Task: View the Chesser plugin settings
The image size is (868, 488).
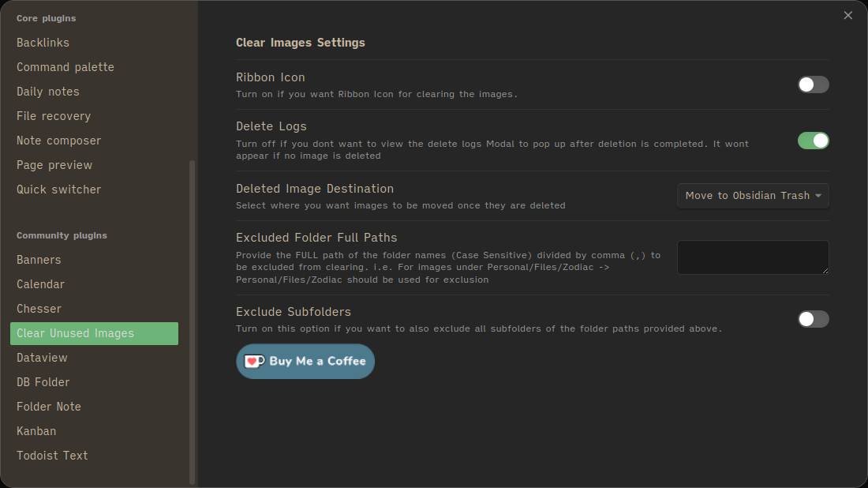Action: click(x=39, y=308)
